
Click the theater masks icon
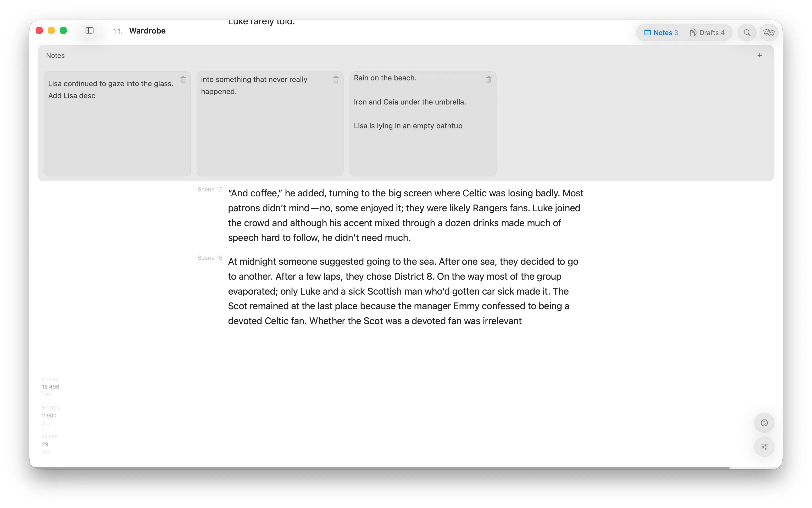tap(769, 32)
